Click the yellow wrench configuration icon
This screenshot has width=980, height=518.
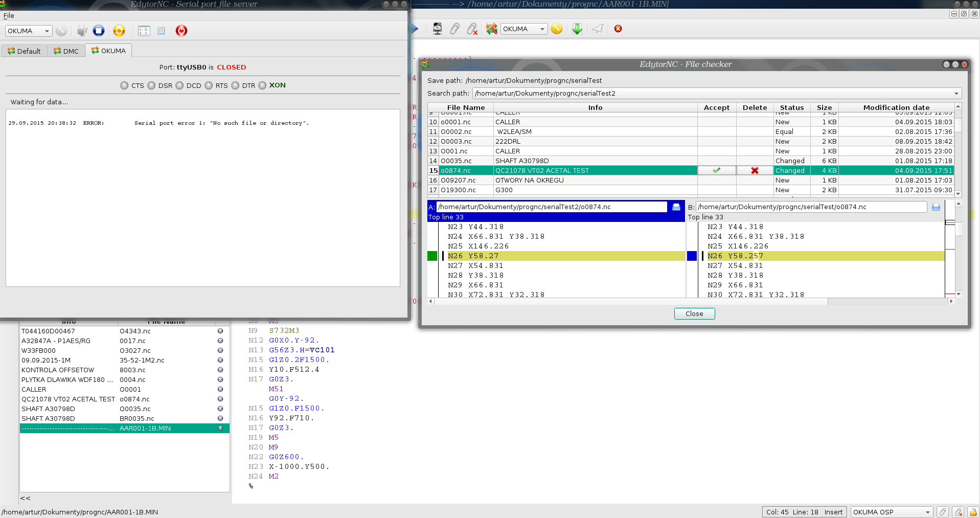coord(557,29)
